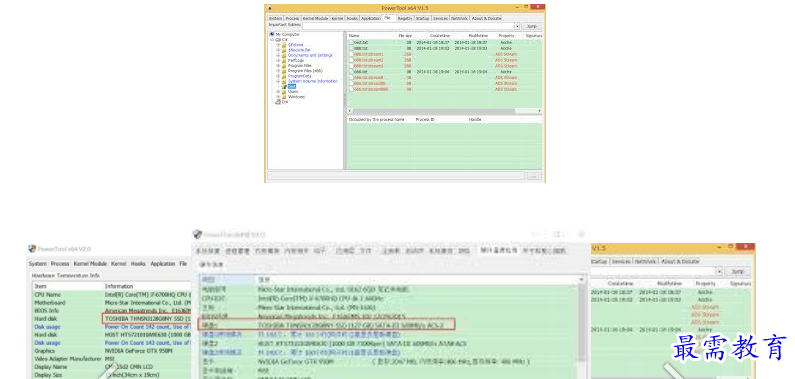
Task: Open Registry tab in top PowerTool window
Action: [405, 18]
